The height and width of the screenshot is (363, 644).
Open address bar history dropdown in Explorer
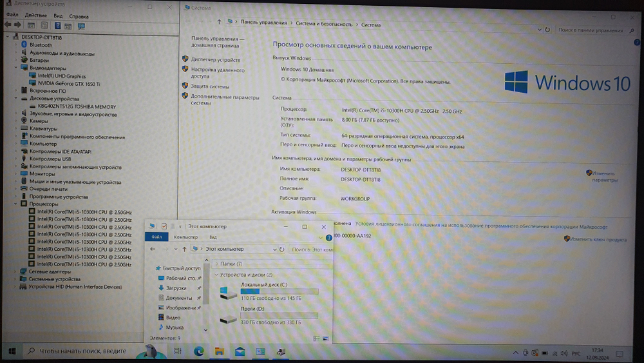[274, 249]
